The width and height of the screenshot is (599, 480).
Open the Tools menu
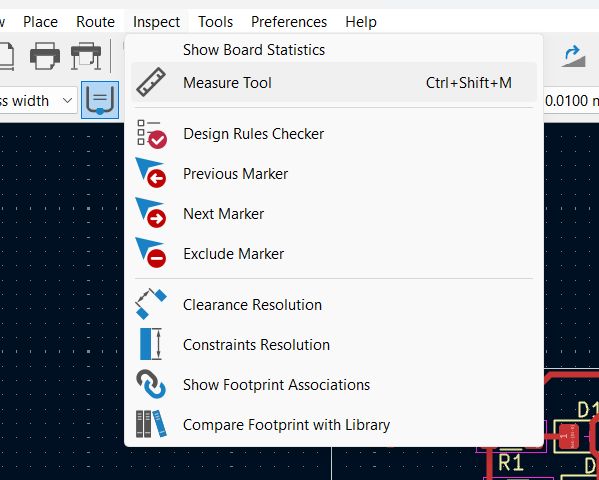[215, 22]
